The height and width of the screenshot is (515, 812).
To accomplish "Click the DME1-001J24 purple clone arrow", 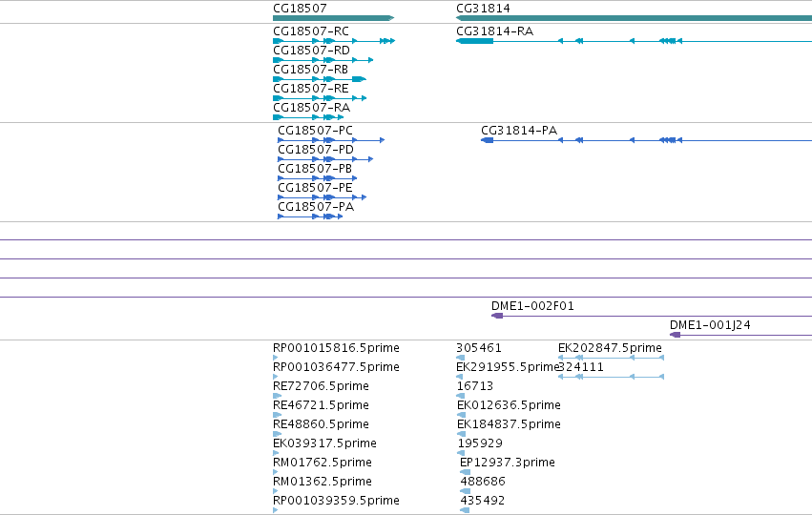I will [740, 335].
